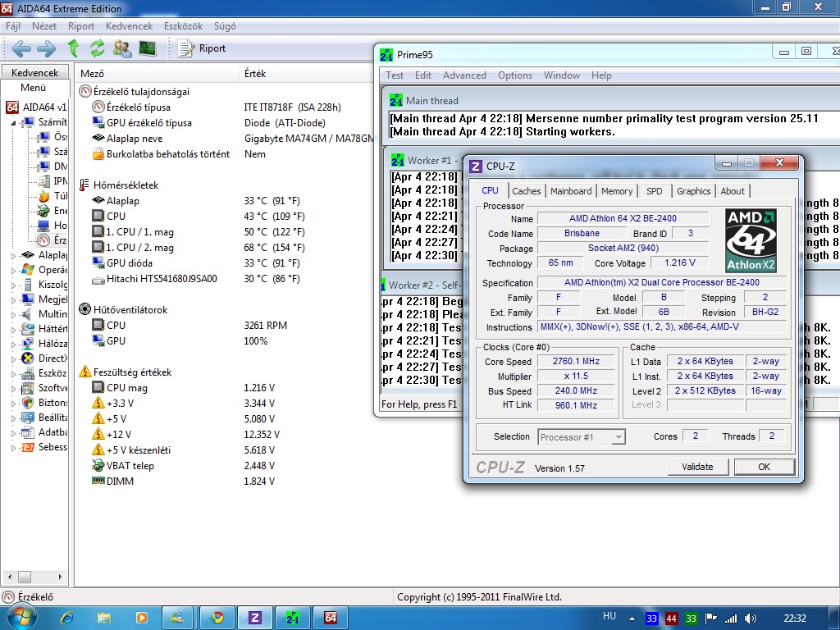Click the DIMM memory icon
Viewport: 840px width, 630px height.
[98, 481]
